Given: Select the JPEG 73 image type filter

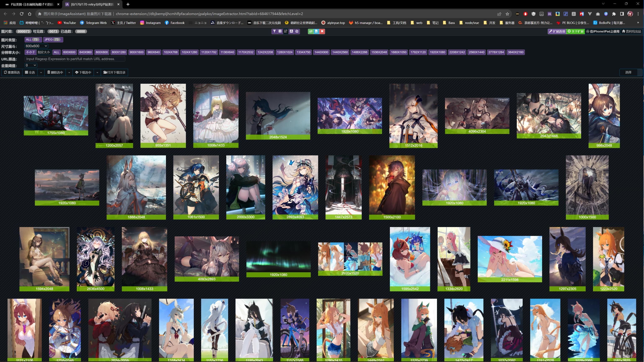Looking at the screenshot, I should tap(53, 40).
